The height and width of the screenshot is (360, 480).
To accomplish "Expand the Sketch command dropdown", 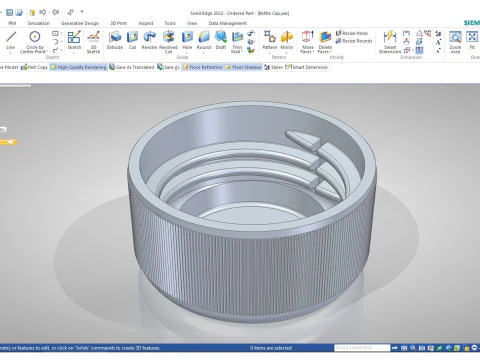I will click(74, 52).
